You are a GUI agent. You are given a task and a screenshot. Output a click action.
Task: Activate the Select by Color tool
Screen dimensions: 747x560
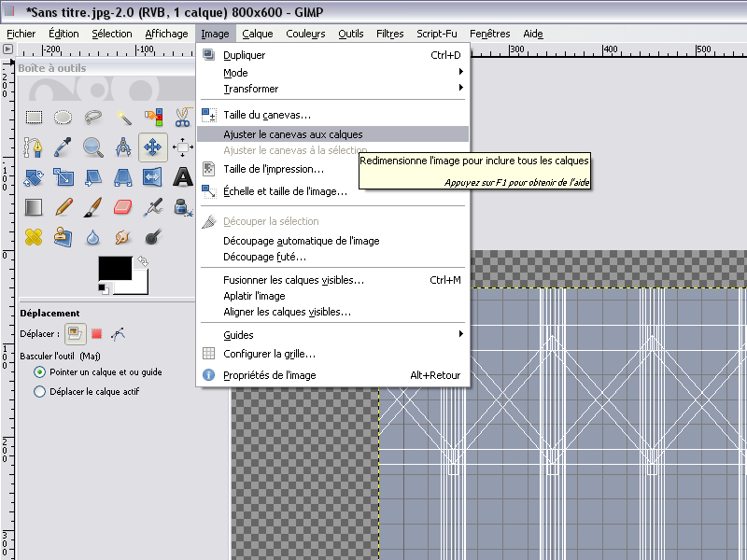[x=153, y=118]
